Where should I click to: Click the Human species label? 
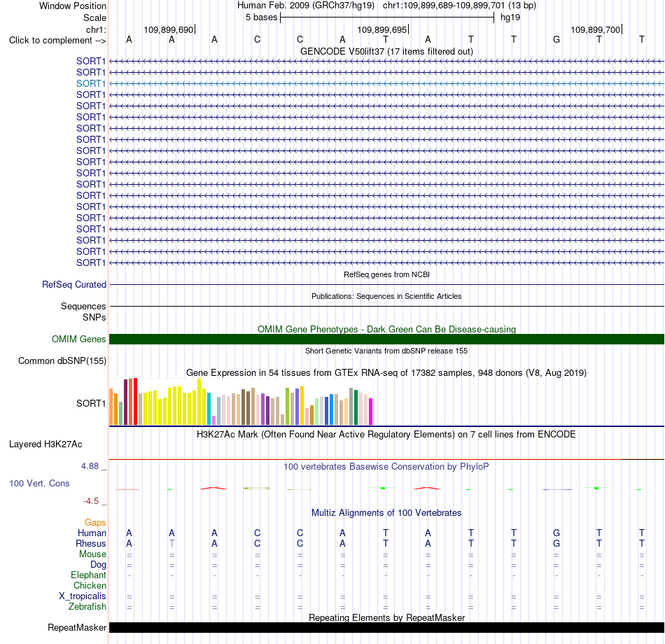tap(92, 533)
